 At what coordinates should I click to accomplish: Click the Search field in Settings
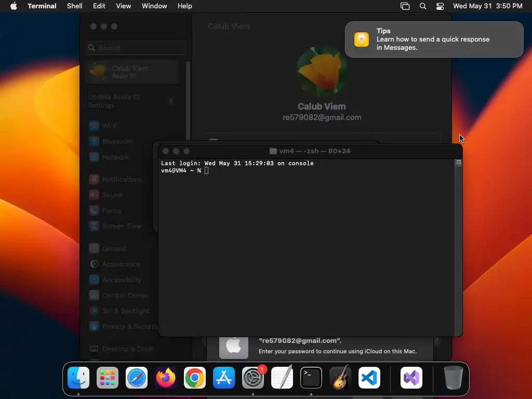pyautogui.click(x=137, y=48)
